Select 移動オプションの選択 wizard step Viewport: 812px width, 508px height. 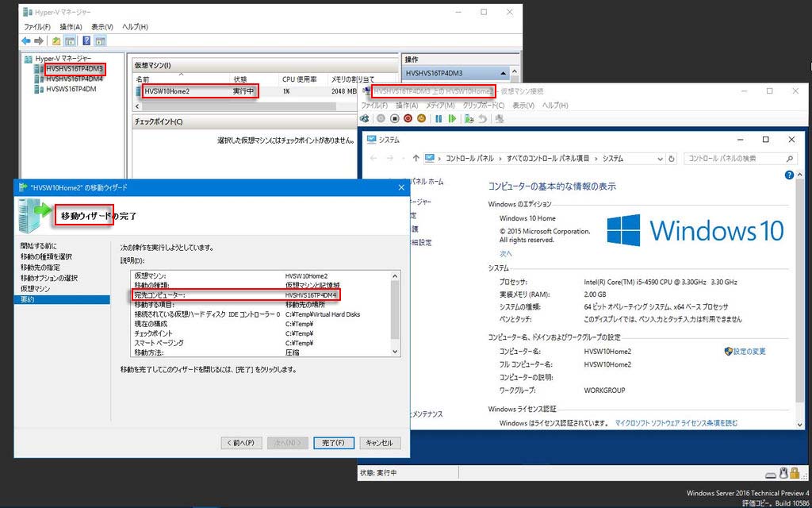coord(49,279)
